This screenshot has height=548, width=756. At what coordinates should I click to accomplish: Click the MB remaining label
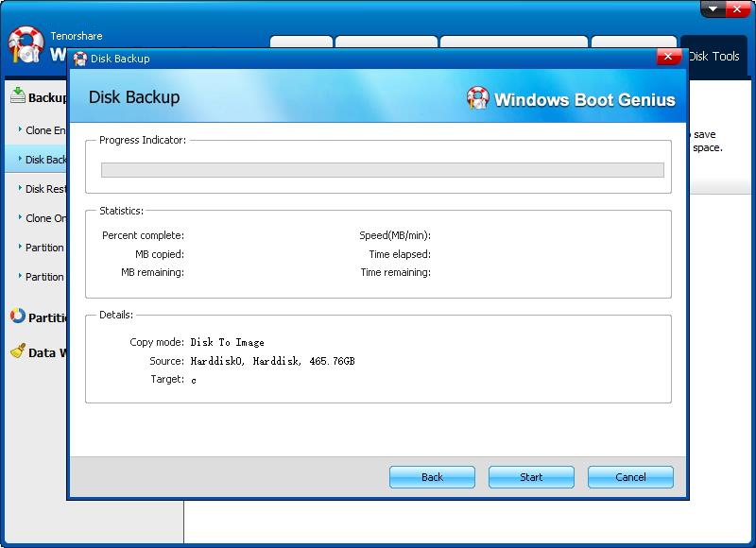click(x=152, y=272)
